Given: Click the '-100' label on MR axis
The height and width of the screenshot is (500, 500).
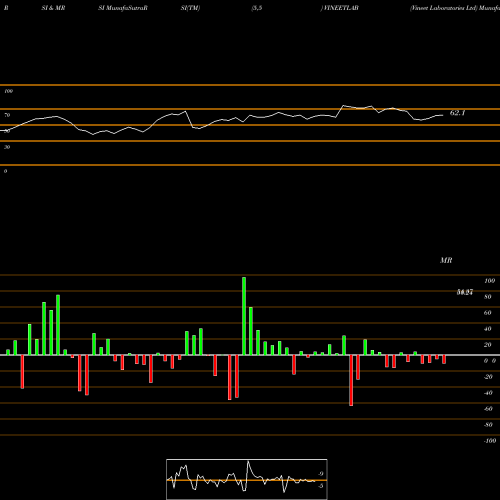Looking at the screenshot, I should 490,441.
